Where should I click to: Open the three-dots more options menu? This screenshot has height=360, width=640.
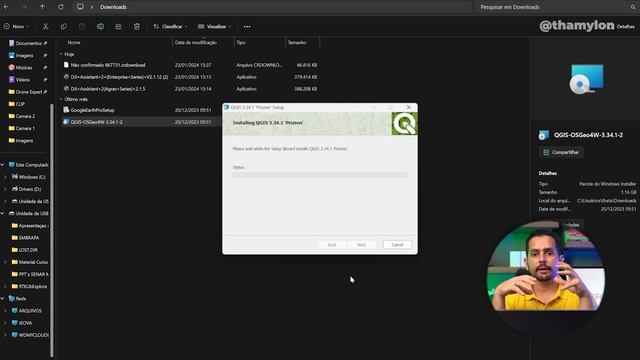247,27
